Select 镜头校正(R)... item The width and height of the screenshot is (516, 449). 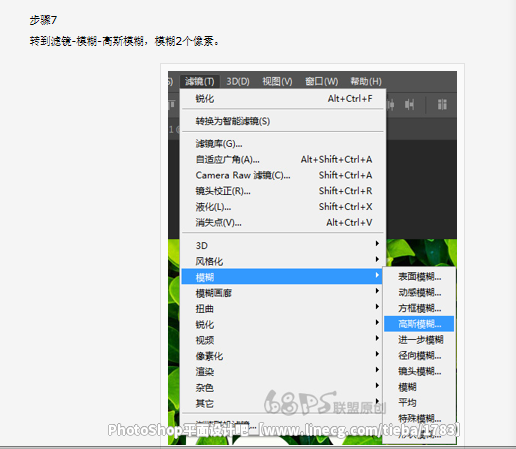click(x=283, y=191)
